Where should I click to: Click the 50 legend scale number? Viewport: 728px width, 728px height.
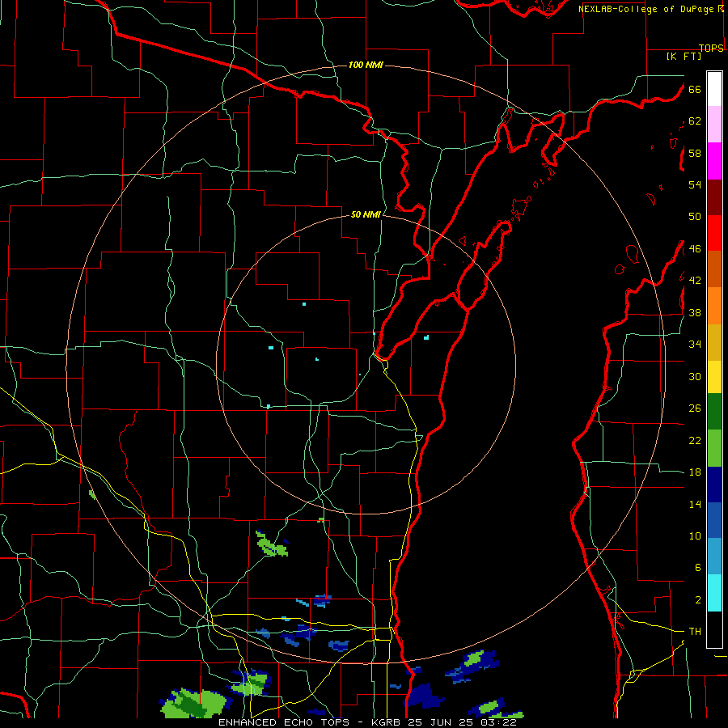click(695, 217)
